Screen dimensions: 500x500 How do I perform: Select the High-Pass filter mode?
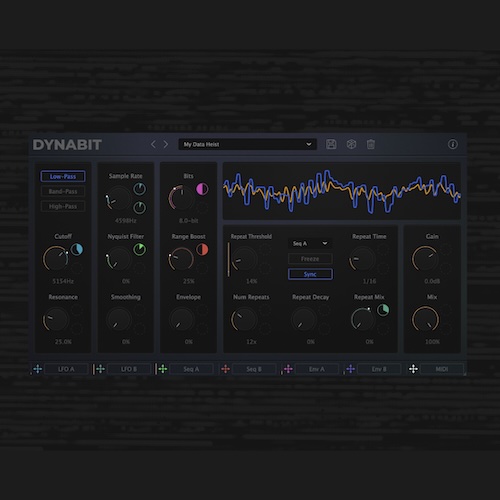[x=63, y=206]
